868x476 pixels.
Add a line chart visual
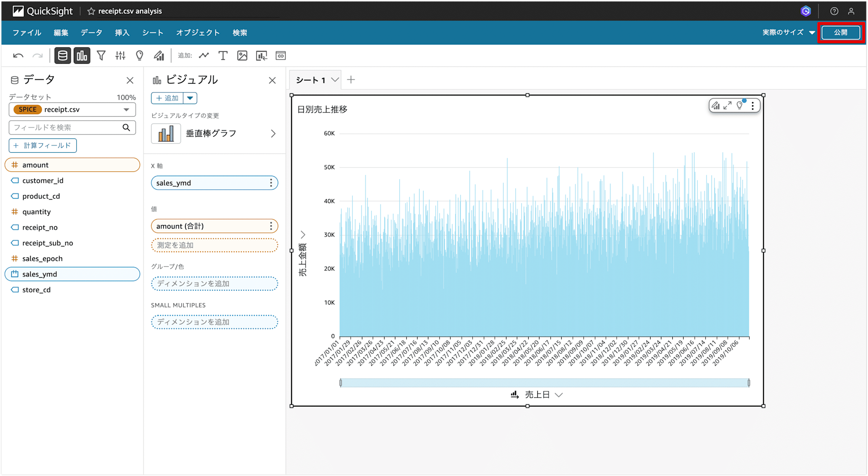[x=204, y=56]
